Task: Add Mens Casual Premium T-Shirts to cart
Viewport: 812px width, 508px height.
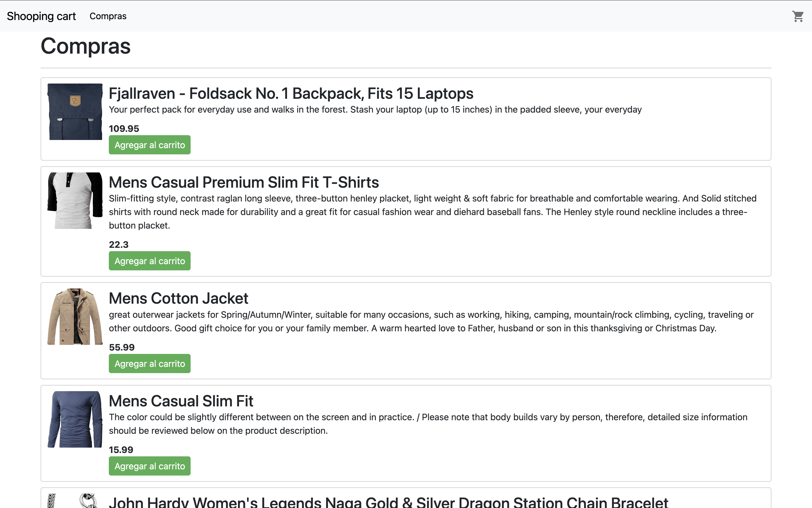Action: pos(150,261)
